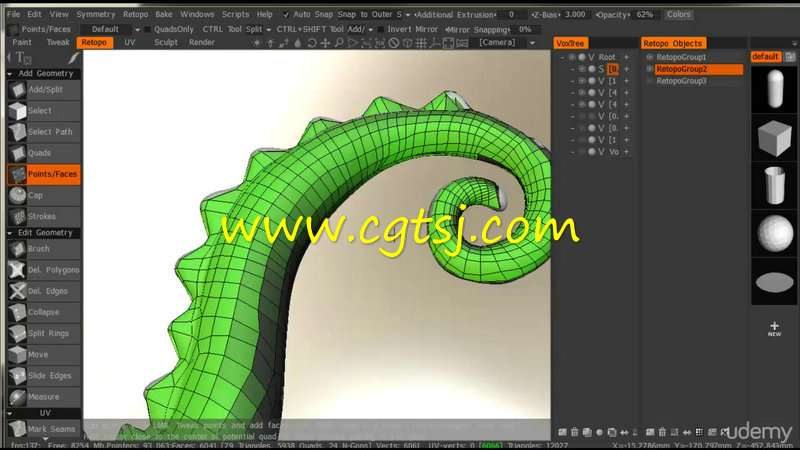Toggle visibility of the Vo layer in VoxTree
800x450 pixels.
[582, 152]
